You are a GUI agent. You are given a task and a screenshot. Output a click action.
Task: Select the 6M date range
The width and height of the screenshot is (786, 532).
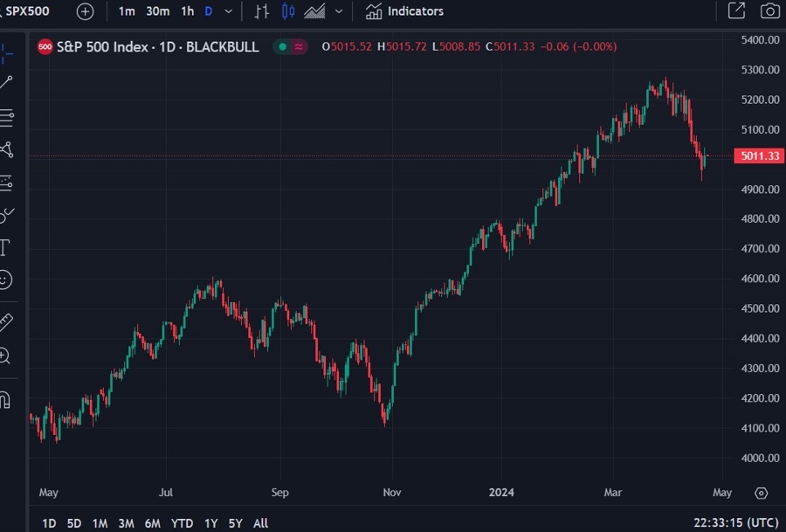pos(152,523)
